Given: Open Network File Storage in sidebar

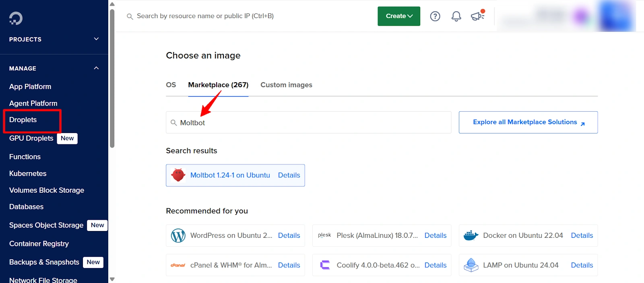Looking at the screenshot, I should point(43,279).
